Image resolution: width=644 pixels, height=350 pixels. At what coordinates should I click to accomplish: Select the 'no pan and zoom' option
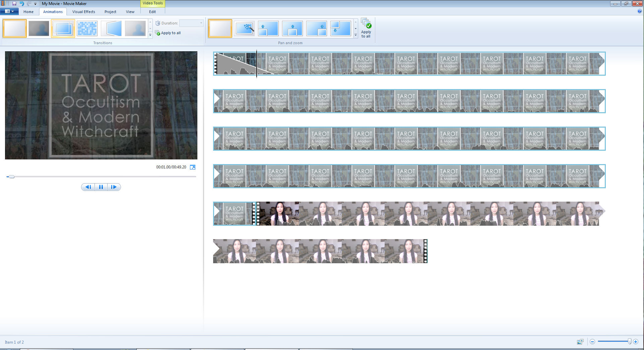point(220,28)
